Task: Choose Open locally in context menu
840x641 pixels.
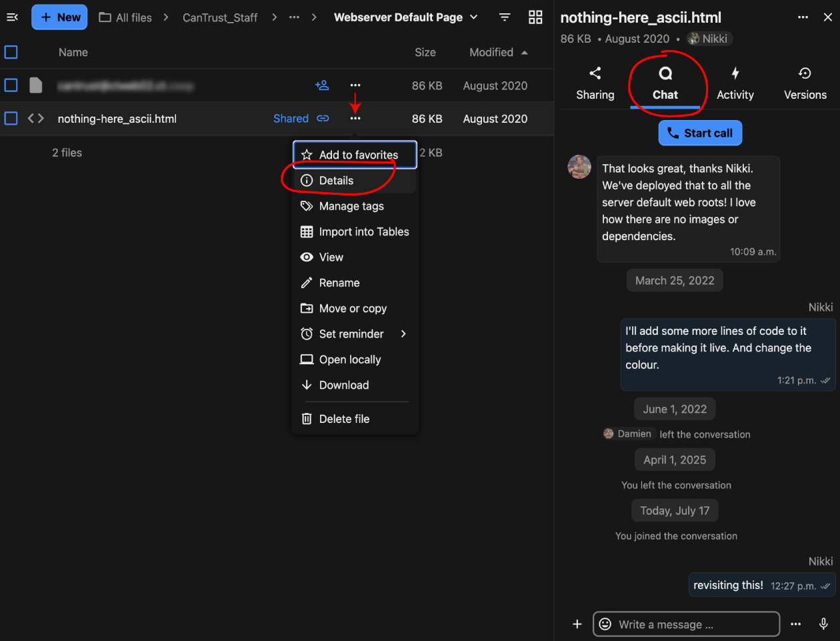Action: pos(355,360)
